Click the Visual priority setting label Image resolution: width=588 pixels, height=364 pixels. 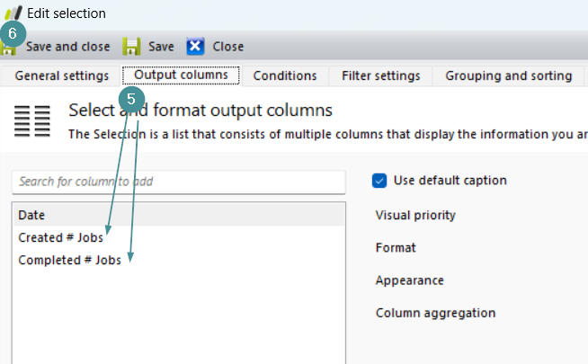tap(415, 215)
